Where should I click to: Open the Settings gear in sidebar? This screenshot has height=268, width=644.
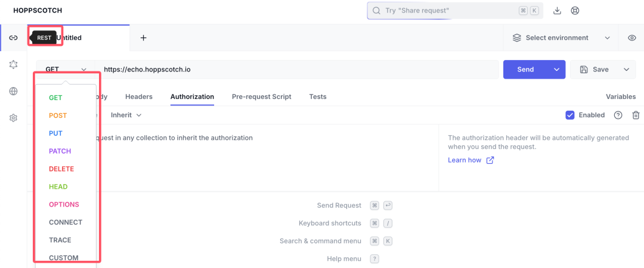13,118
